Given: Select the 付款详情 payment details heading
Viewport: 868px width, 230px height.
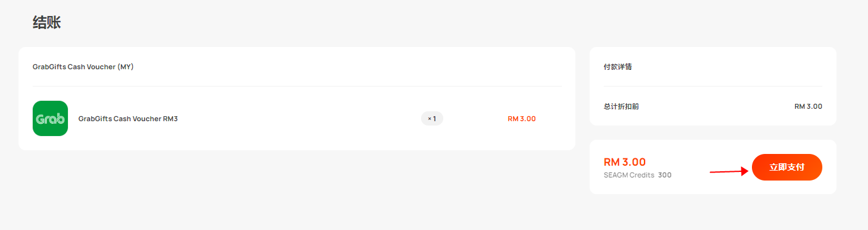Looking at the screenshot, I should [617, 67].
